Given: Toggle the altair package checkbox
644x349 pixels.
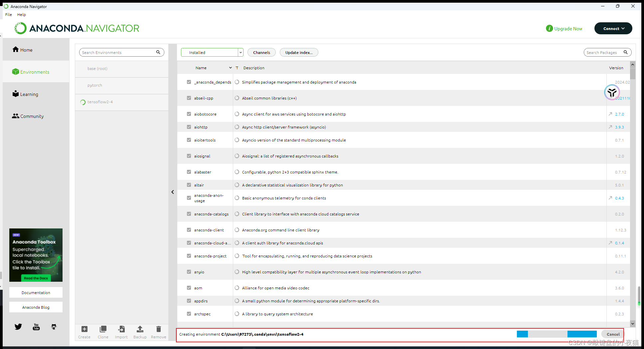Looking at the screenshot, I should click(189, 185).
